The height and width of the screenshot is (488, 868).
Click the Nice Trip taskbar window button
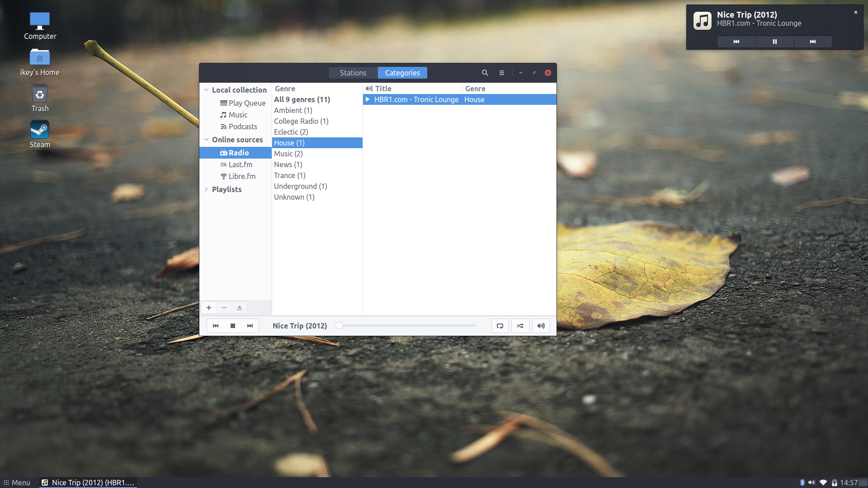88,483
